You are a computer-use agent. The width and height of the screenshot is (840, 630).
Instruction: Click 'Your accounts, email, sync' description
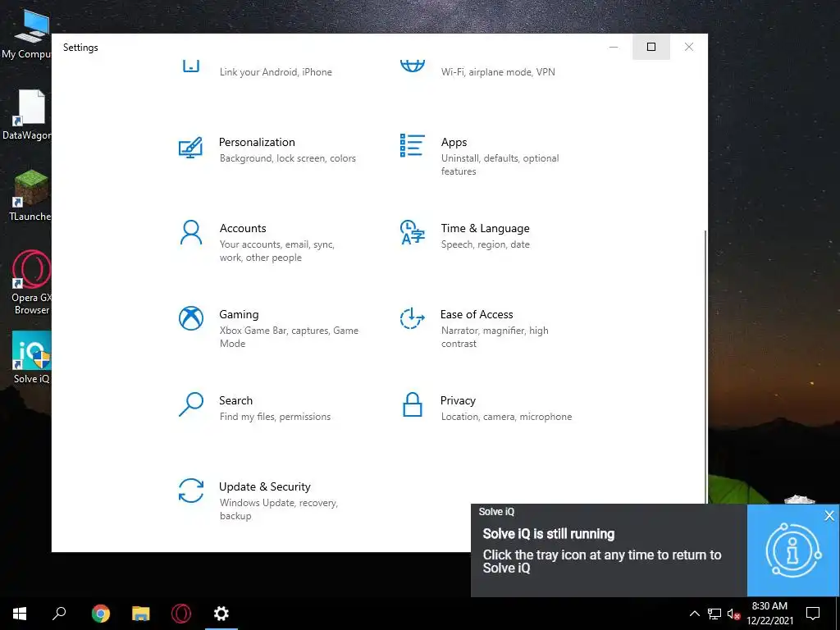(276, 251)
